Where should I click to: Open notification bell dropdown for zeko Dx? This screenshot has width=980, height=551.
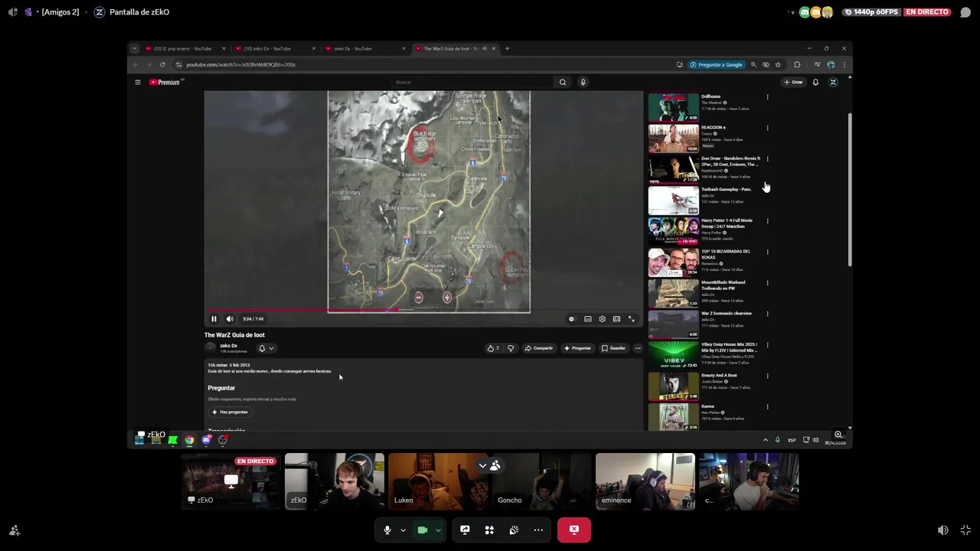click(266, 348)
